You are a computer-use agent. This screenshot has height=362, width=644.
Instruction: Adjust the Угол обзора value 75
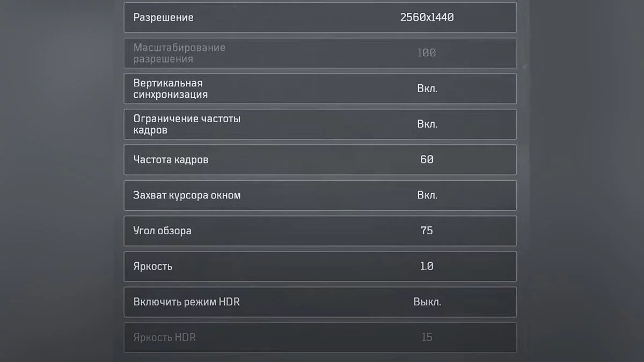427,231
